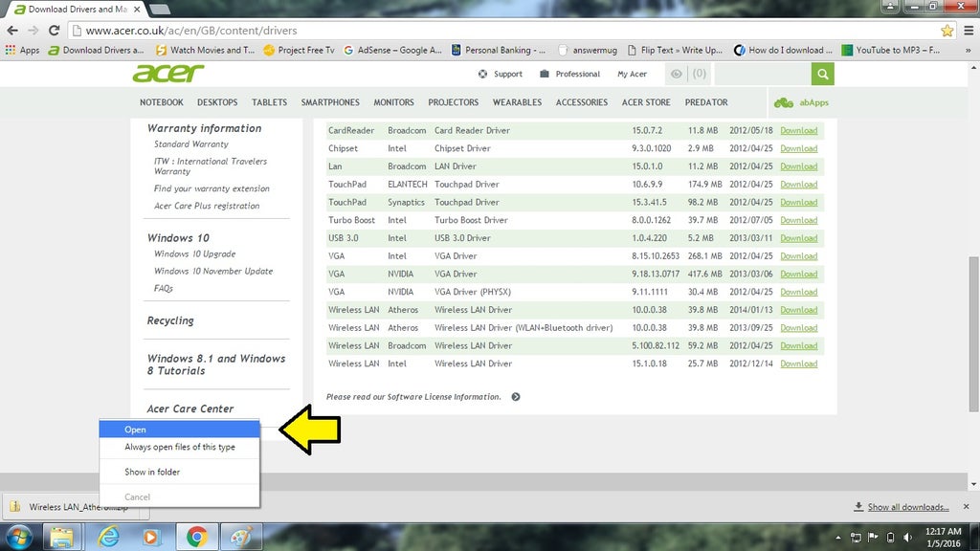
Task: Open Windows Media Player from the taskbar
Action: 150,538
